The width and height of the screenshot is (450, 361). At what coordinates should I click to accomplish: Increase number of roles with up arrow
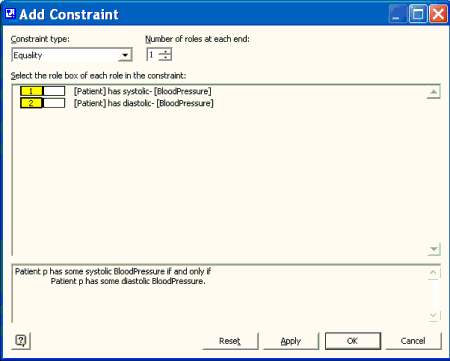[165, 52]
